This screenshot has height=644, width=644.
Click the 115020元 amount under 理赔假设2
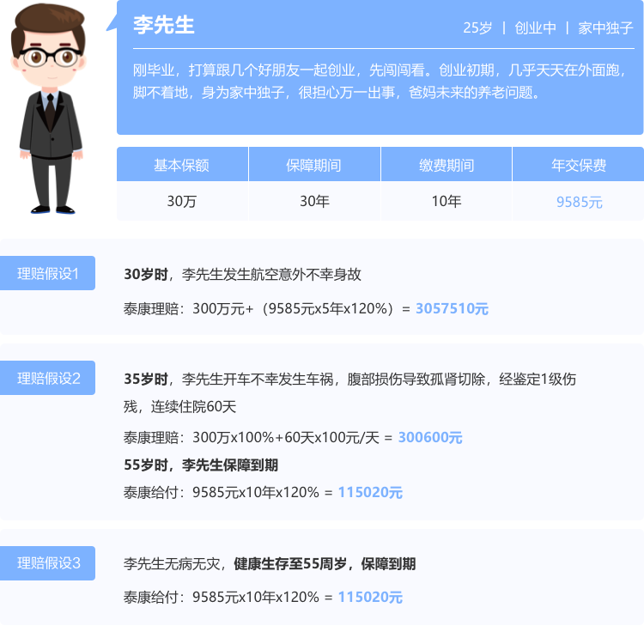pyautogui.click(x=370, y=492)
